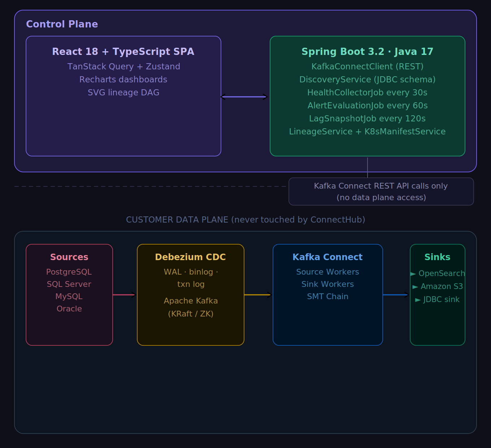Click the "(KRaft / ZK)" text
Viewport: 491px width, 448px height.
tap(191, 314)
